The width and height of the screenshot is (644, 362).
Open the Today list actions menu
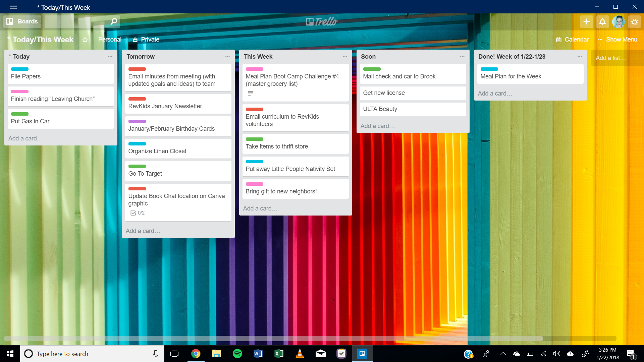click(110, 56)
